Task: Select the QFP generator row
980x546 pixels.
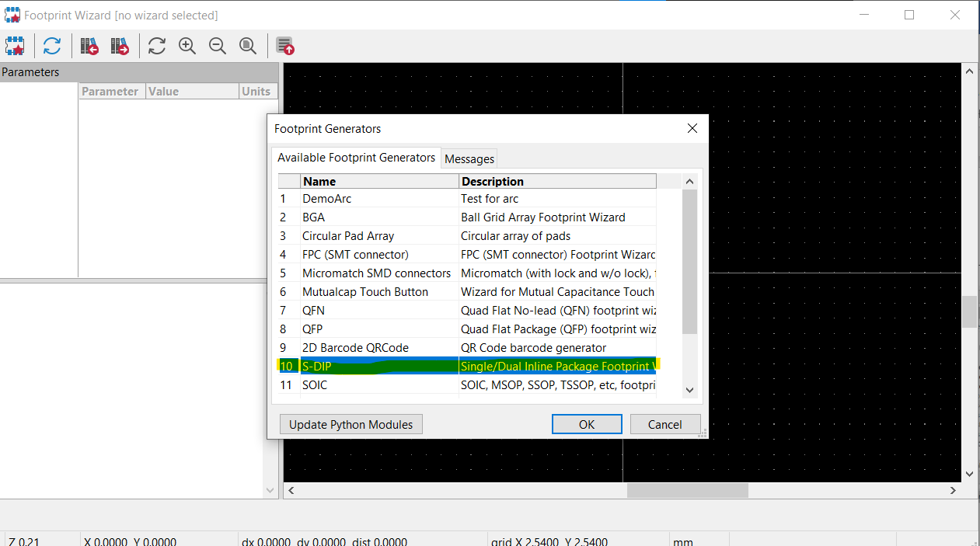Action: (x=468, y=329)
